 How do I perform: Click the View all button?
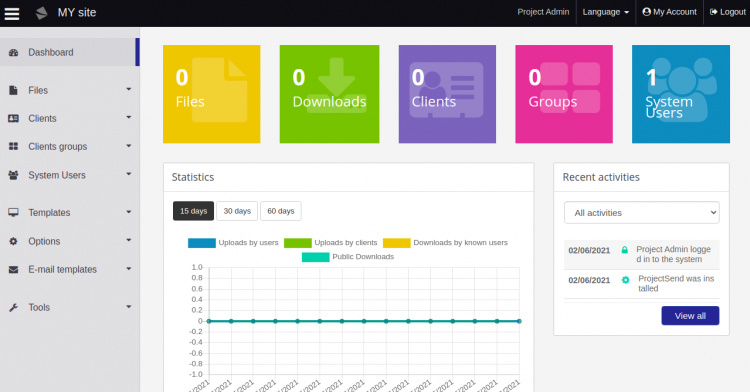[690, 316]
